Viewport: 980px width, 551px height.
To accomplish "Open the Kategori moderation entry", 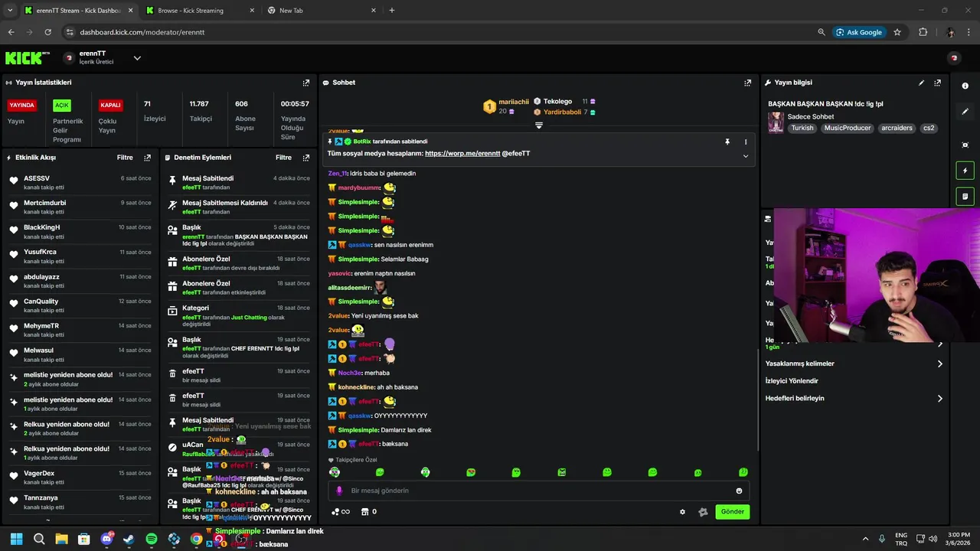I will tap(238, 316).
